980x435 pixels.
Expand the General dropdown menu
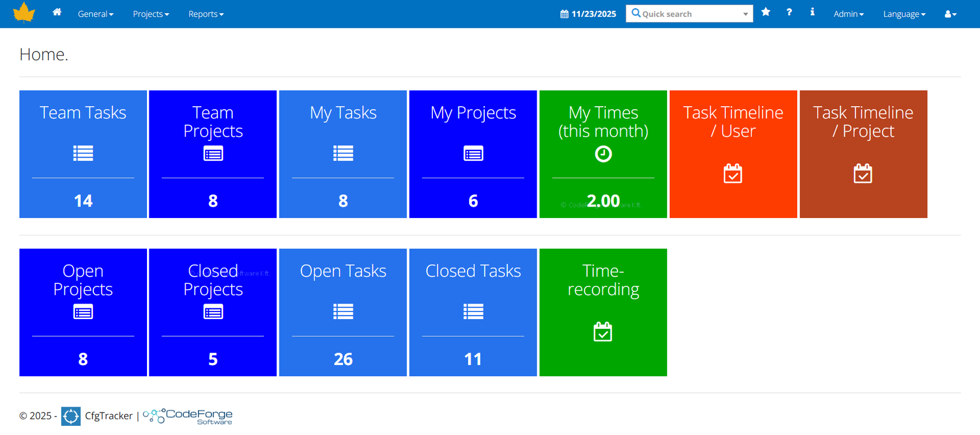point(96,14)
